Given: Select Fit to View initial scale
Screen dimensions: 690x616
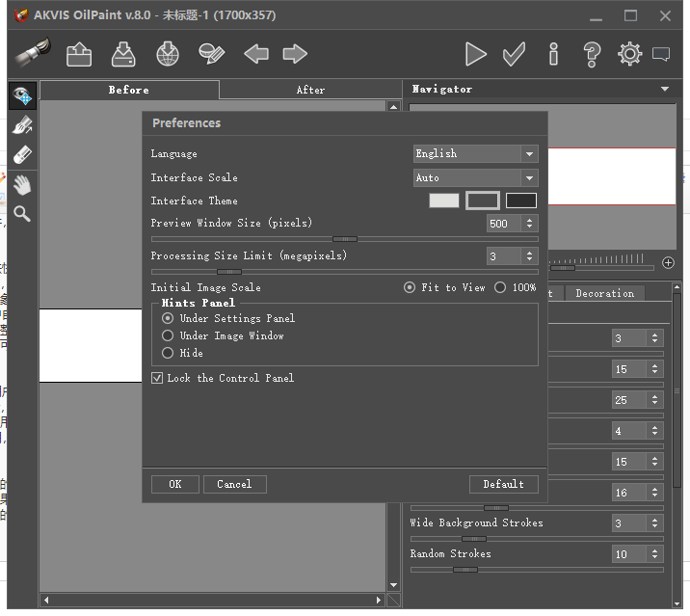Looking at the screenshot, I should coord(410,287).
